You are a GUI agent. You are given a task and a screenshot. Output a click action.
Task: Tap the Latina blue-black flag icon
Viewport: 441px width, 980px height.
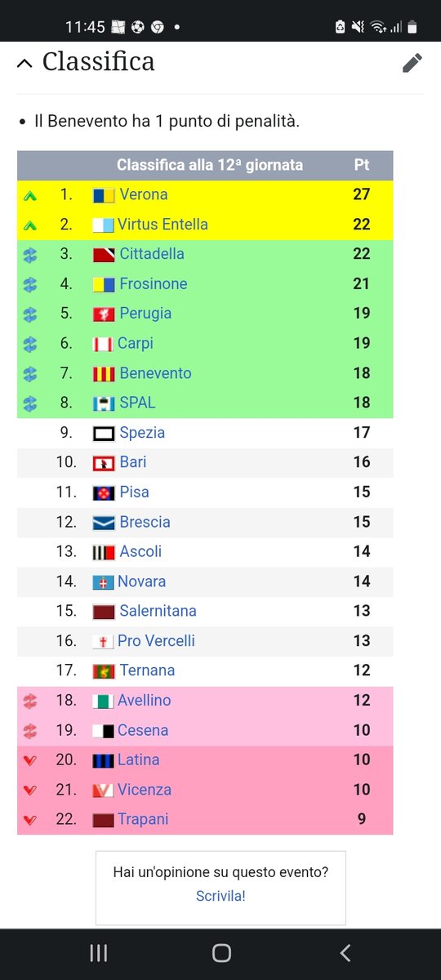point(103,760)
